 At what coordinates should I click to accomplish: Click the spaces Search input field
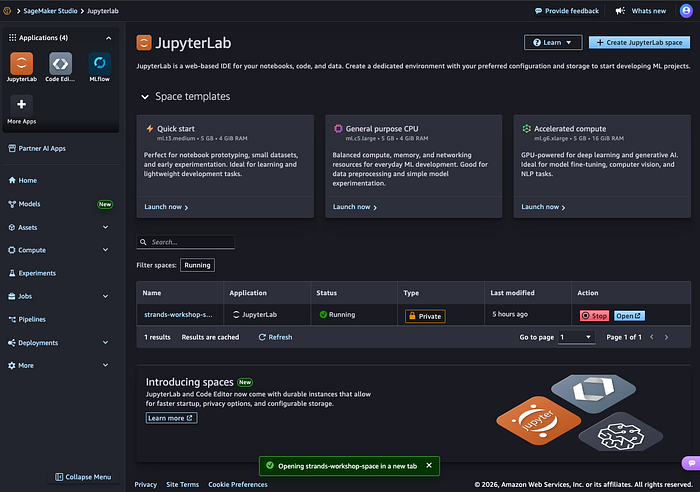click(x=186, y=242)
